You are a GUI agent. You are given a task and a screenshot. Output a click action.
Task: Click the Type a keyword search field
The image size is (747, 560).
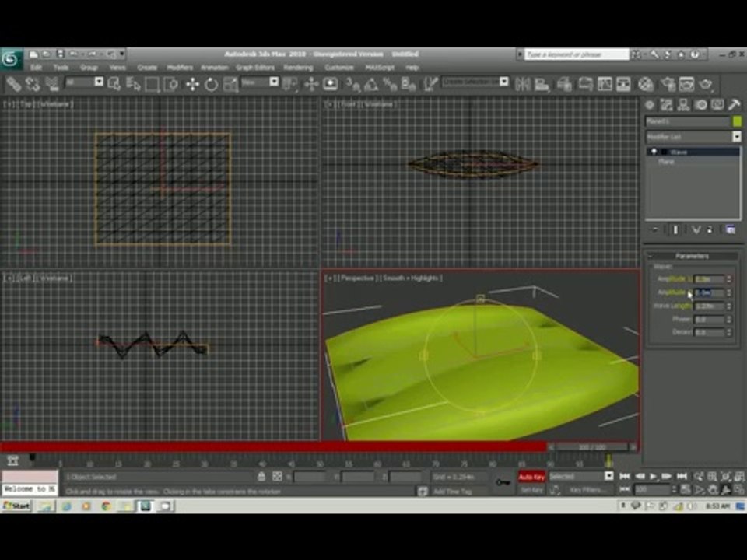577,54
